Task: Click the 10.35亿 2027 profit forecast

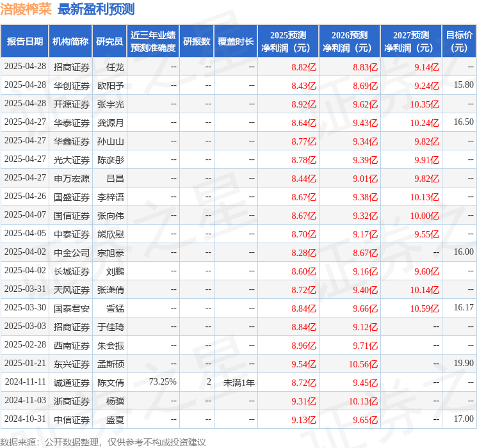Action: click(x=424, y=104)
